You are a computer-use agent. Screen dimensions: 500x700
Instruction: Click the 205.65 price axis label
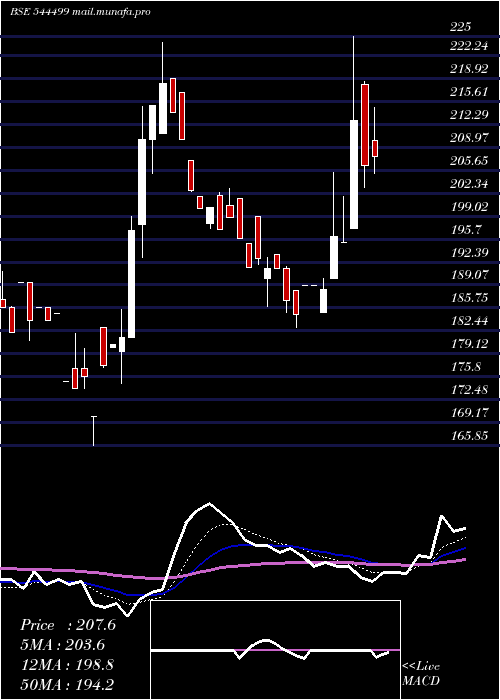click(468, 161)
